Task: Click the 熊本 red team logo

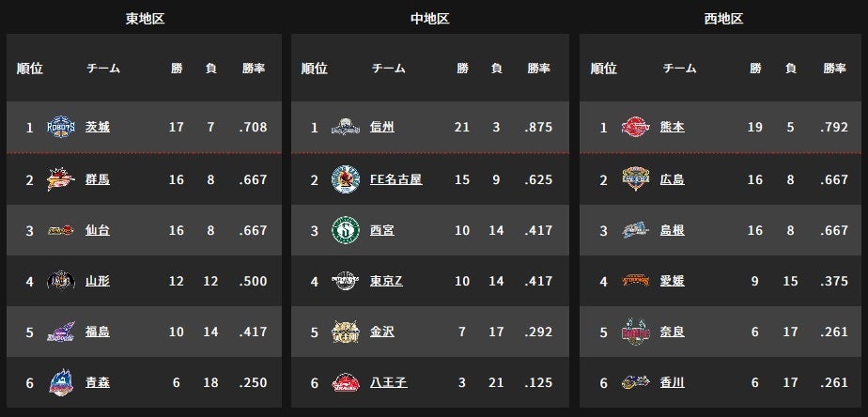Action: click(x=635, y=127)
